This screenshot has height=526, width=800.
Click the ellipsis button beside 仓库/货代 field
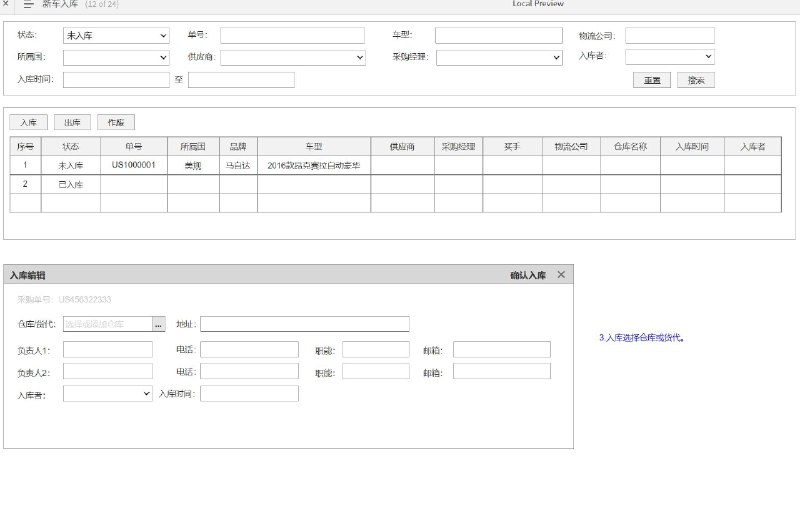pyautogui.click(x=159, y=324)
